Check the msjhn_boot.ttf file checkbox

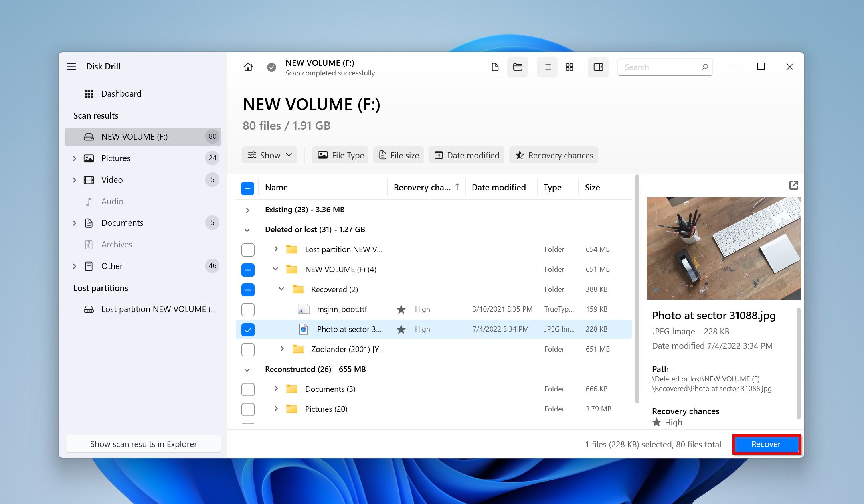point(248,310)
